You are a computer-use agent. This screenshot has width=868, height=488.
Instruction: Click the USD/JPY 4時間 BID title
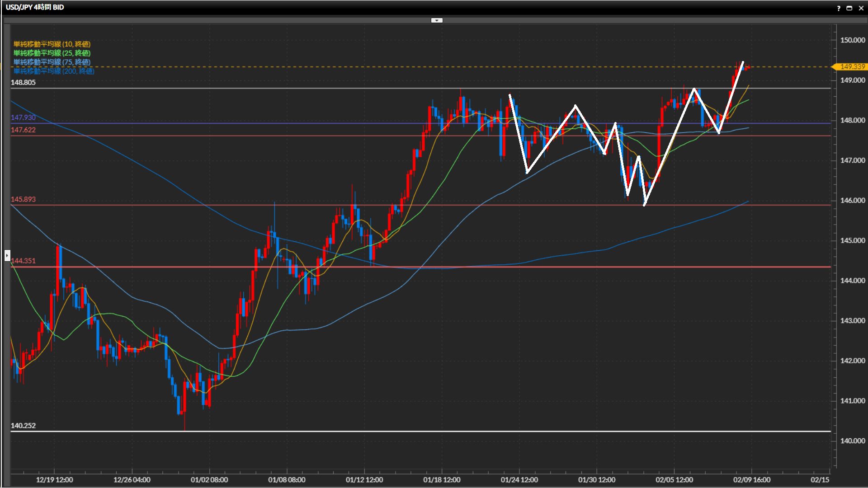point(35,7)
